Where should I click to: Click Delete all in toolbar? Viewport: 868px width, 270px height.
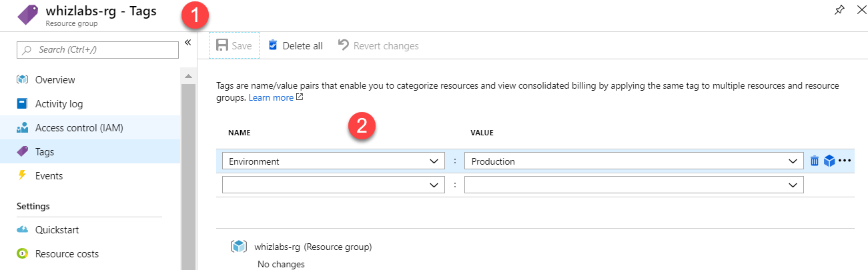[295, 46]
